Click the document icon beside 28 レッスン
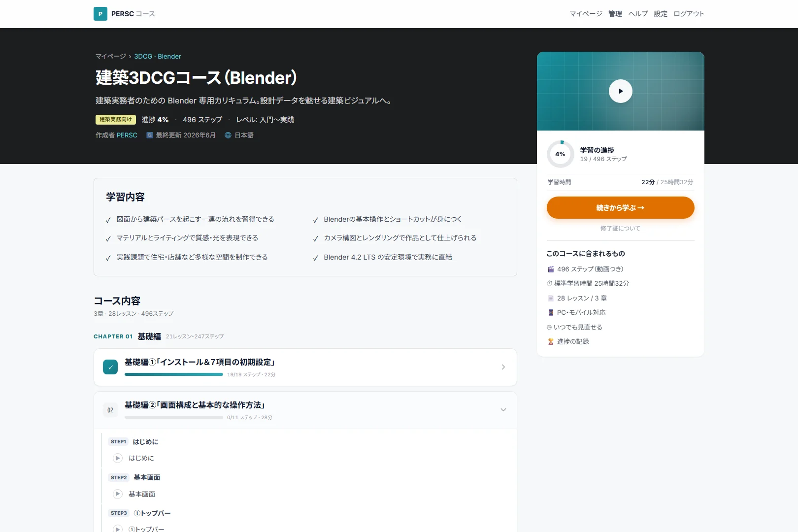Viewport: 798px width, 532px height. point(551,299)
